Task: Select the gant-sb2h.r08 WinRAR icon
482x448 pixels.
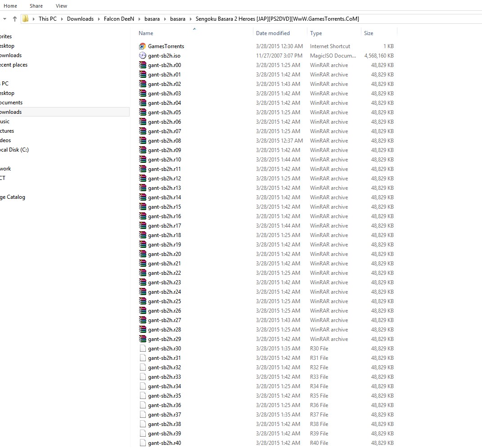Action: point(142,141)
